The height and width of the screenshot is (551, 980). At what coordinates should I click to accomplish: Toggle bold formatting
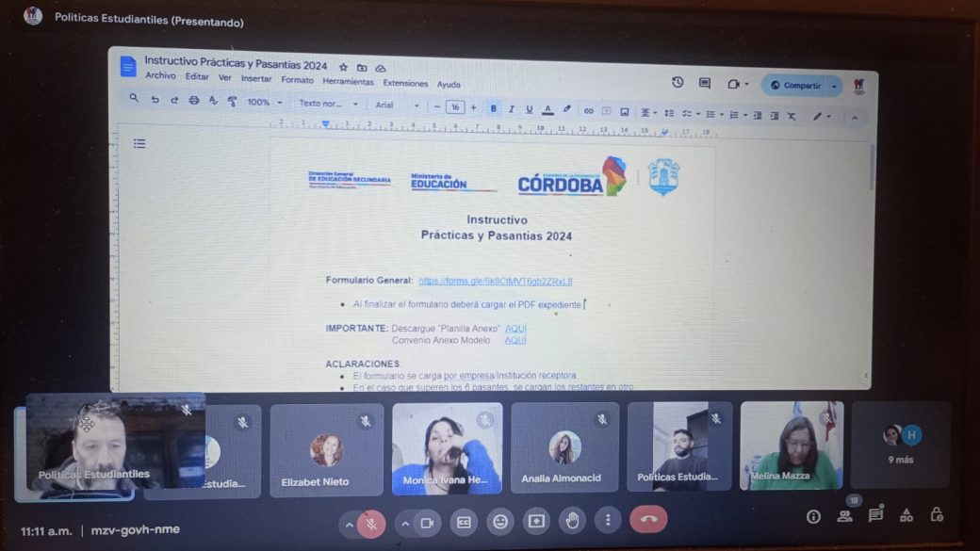pyautogui.click(x=493, y=108)
